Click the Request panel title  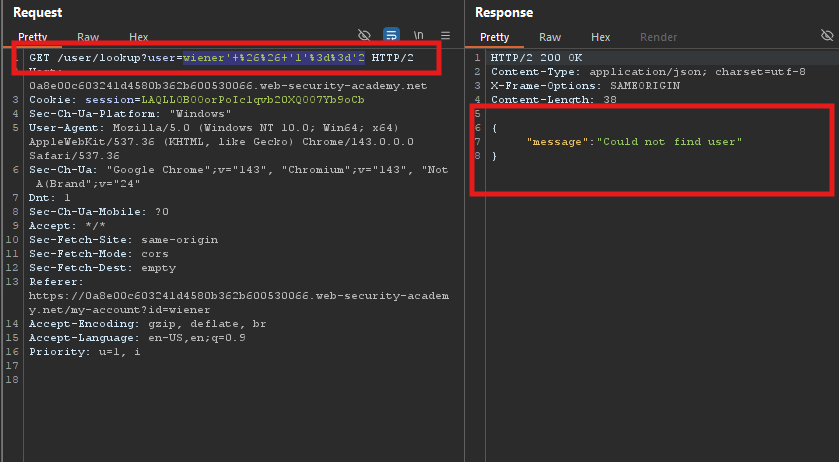[37, 12]
